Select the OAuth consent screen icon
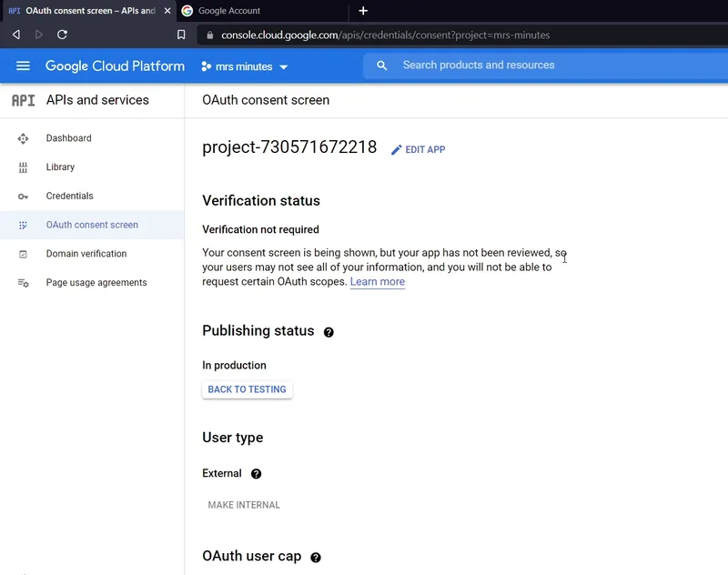The height and width of the screenshot is (575, 728). (x=21, y=225)
